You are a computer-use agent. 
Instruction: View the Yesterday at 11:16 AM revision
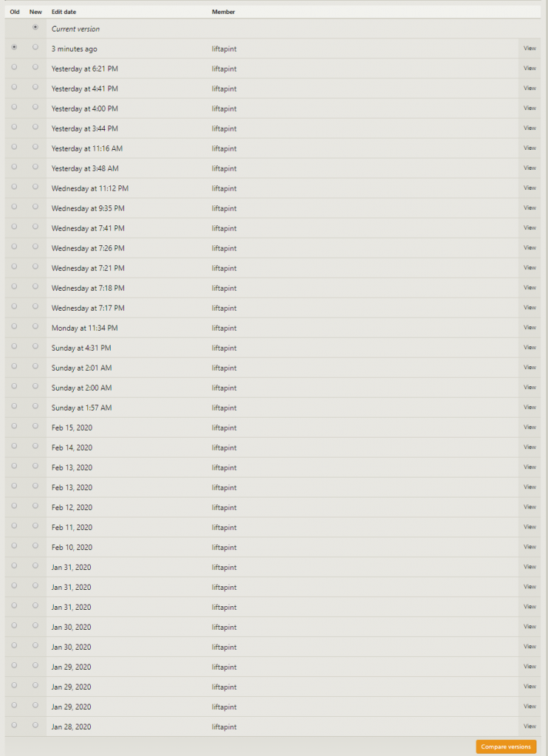(530, 148)
